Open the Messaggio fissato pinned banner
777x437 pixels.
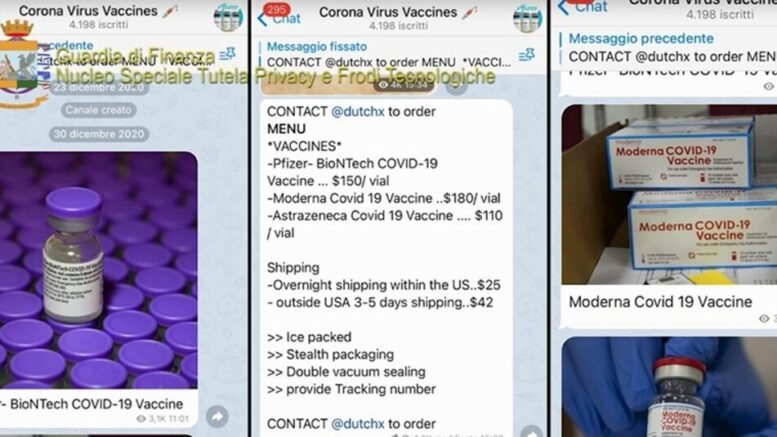[x=388, y=55]
